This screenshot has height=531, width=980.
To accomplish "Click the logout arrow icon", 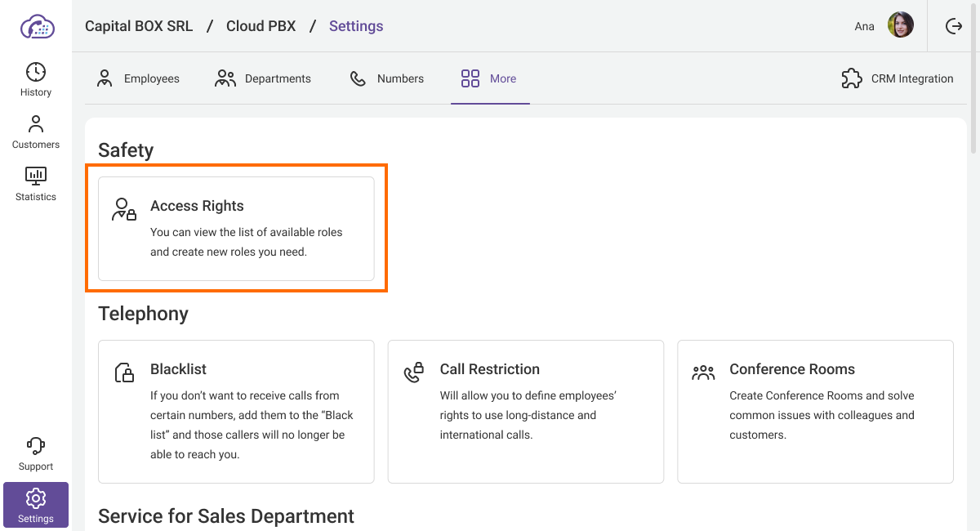I will point(953,26).
